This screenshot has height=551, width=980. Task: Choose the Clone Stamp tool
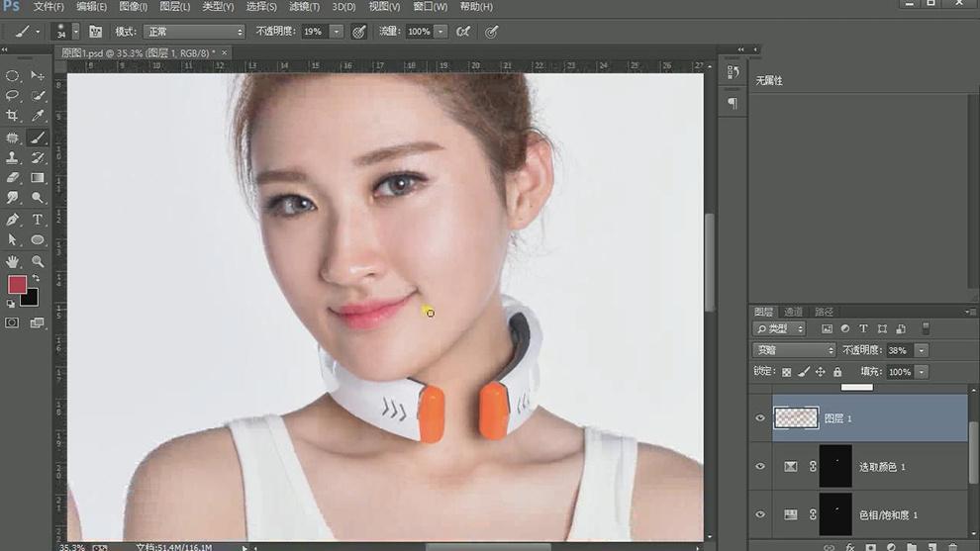(x=13, y=158)
